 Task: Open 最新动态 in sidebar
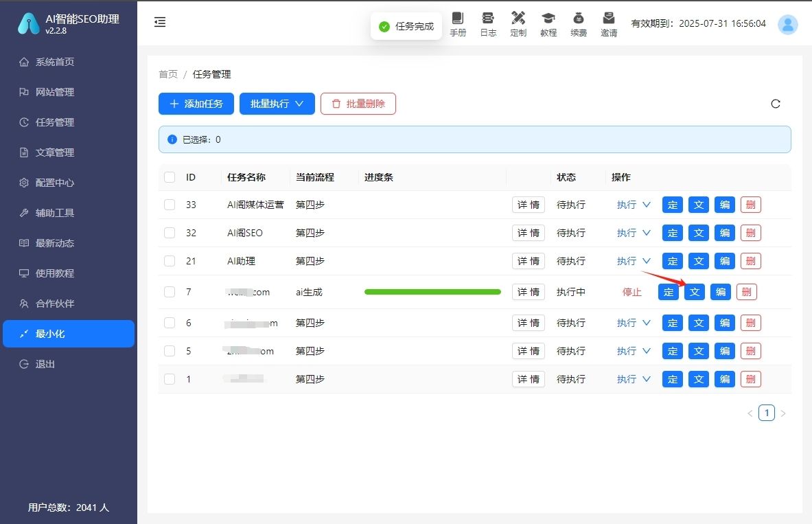69,243
